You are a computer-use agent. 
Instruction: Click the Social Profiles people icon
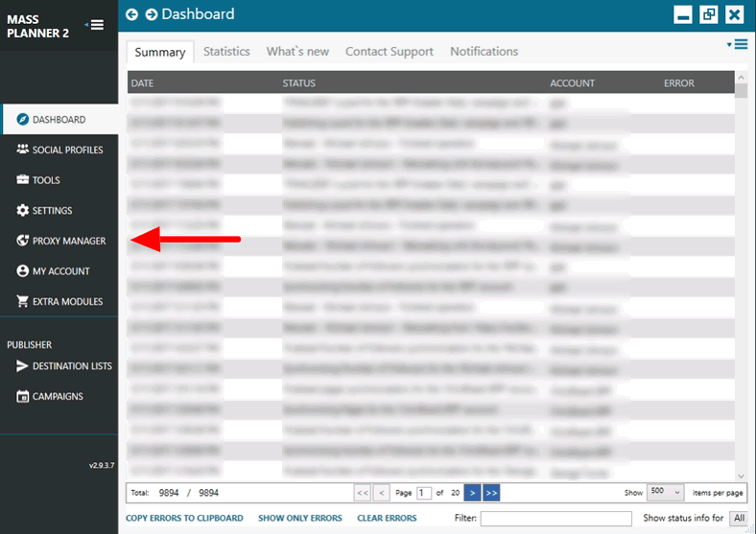(23, 150)
